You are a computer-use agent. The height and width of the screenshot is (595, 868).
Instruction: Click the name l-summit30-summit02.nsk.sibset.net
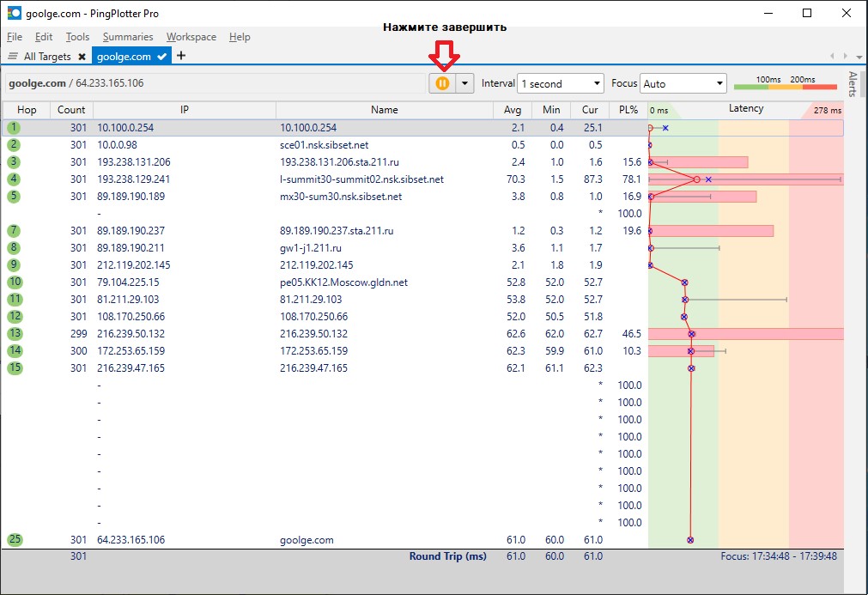(x=361, y=179)
